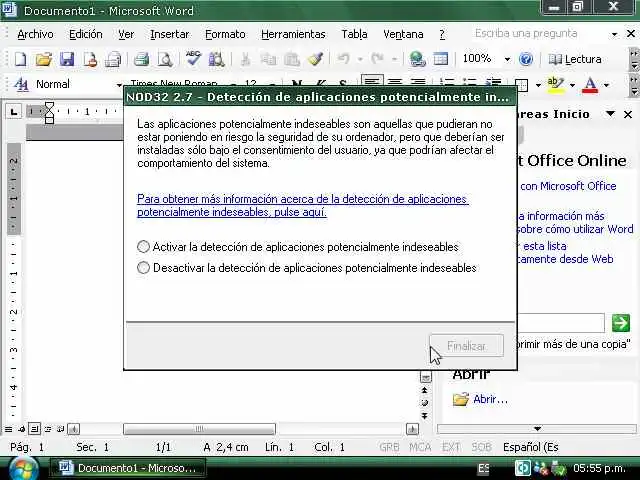The height and width of the screenshot is (480, 640).
Task: Open the Undo history dropdown arrow
Action: coord(360,60)
